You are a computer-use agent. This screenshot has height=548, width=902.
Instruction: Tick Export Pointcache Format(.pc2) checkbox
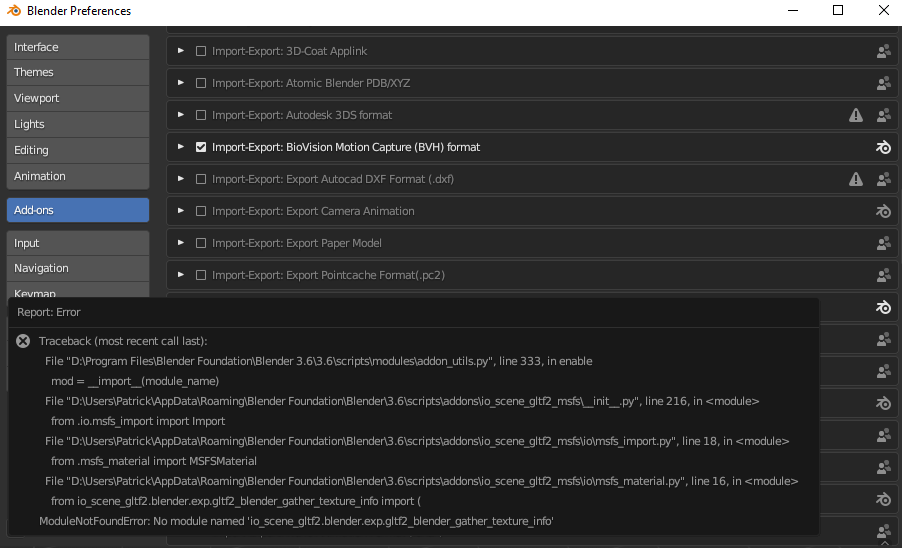click(x=201, y=275)
